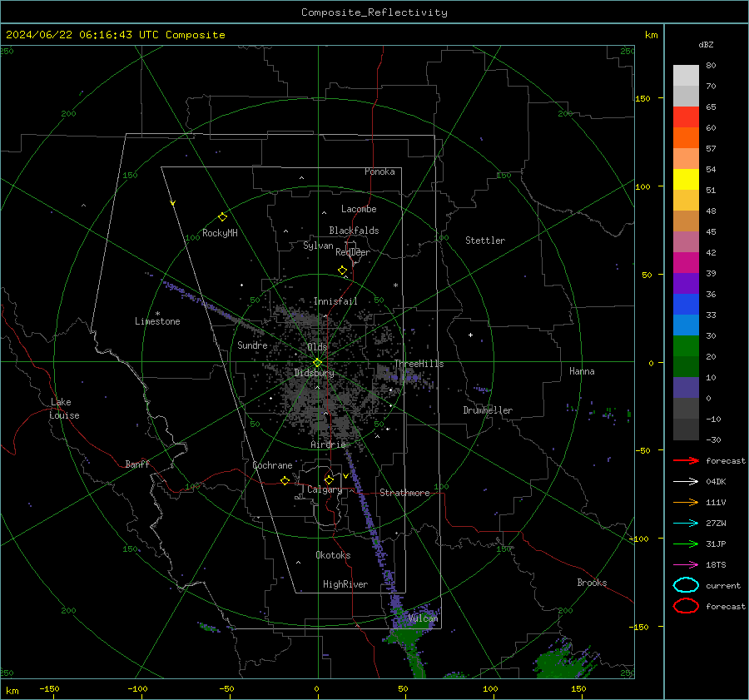Click the Sylvan label

(x=318, y=246)
